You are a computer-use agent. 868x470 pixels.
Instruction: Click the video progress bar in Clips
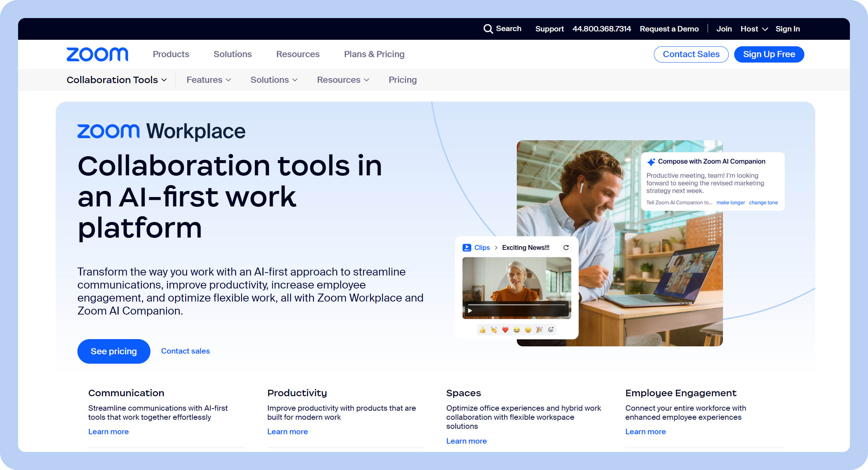(x=517, y=305)
